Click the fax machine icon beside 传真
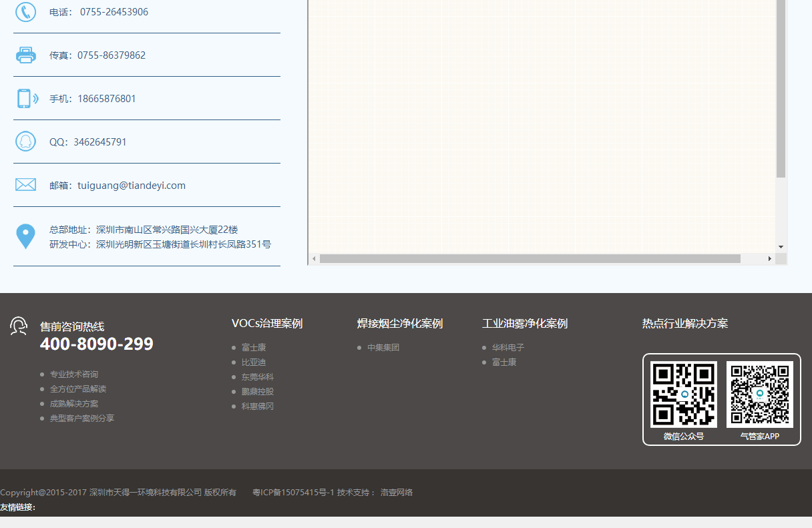 [x=25, y=55]
